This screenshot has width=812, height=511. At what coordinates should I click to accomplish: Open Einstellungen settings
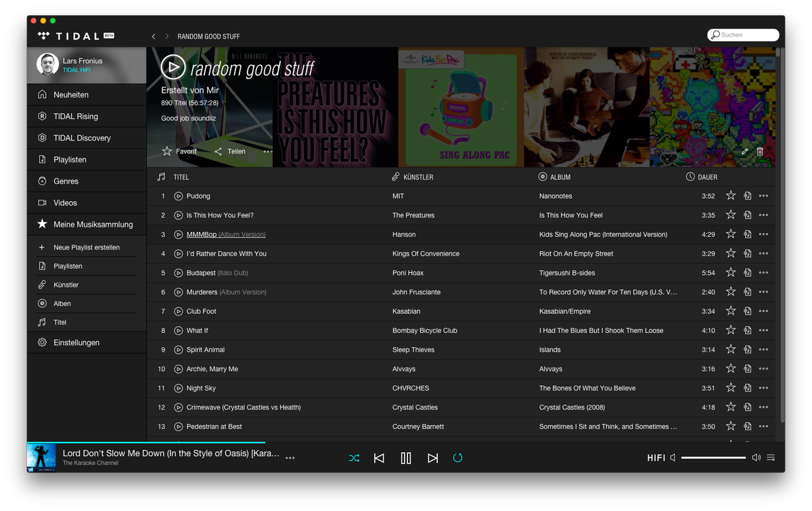coord(87,342)
